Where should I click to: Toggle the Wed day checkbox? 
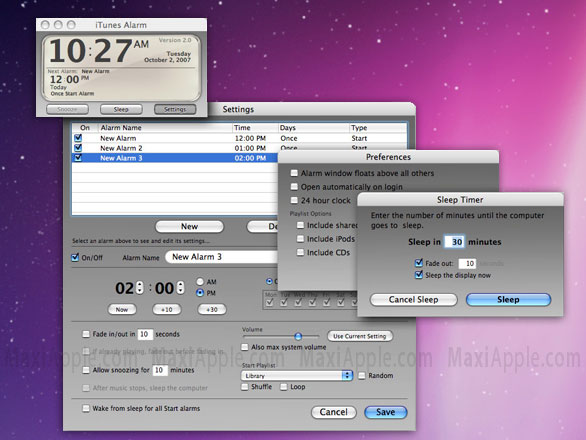[x=298, y=302]
